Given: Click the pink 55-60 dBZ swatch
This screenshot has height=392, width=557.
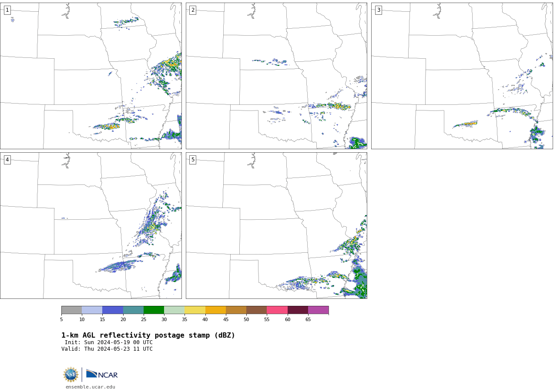Looking at the screenshot, I should 277,310.
